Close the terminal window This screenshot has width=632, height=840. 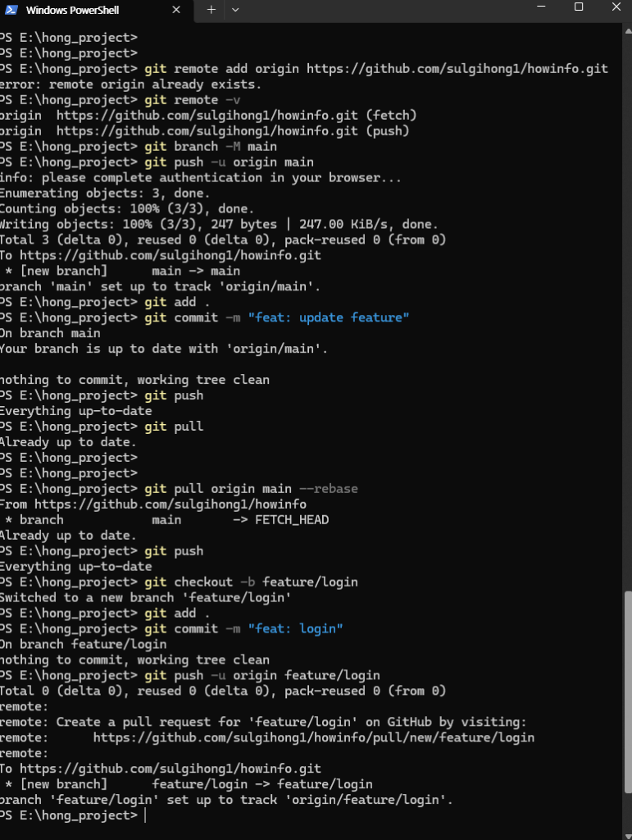[617, 8]
